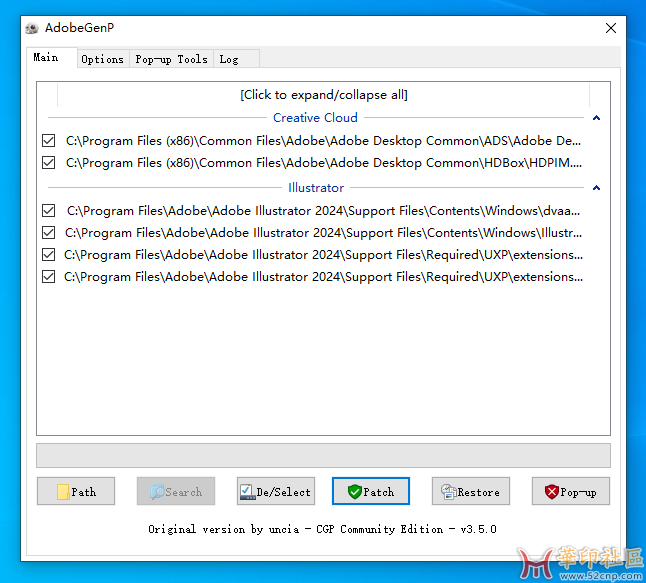Screen dimensions: 646x583
Task: Click the yellow folder icon on Path button
Action: click(x=63, y=492)
